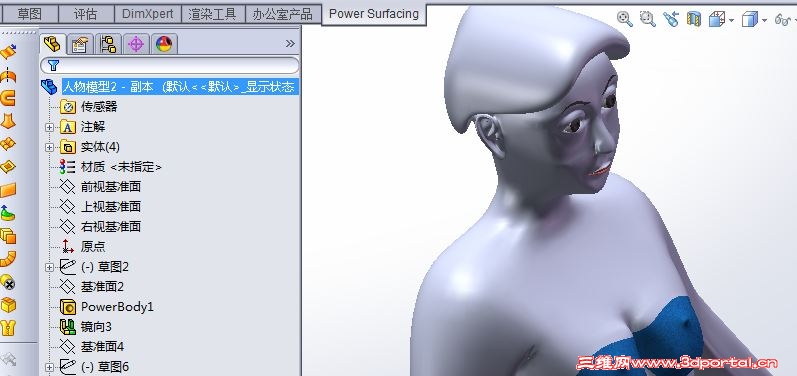Image resolution: width=797 pixels, height=376 pixels.
Task: Select the Freeform surface tool with green arrow
Action: coord(8,213)
